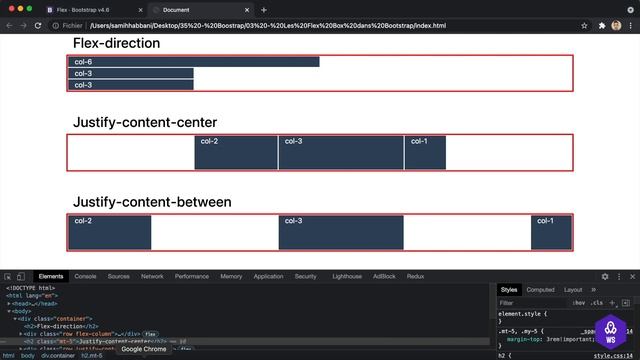Open style.css:14 source link
640x360 pixels.
tap(613, 356)
